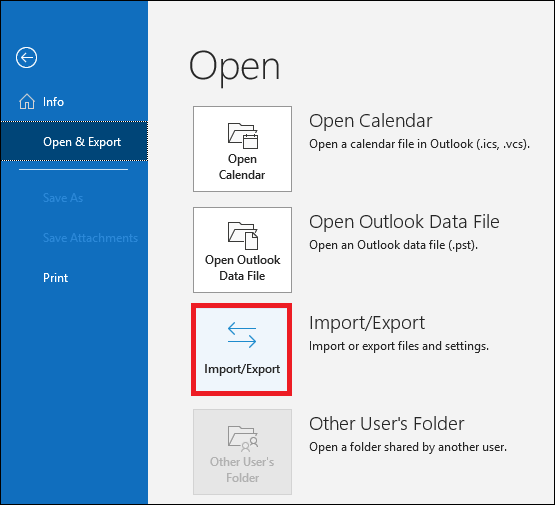
Task: Click the 'Open Calendar' heading text
Action: point(371,121)
